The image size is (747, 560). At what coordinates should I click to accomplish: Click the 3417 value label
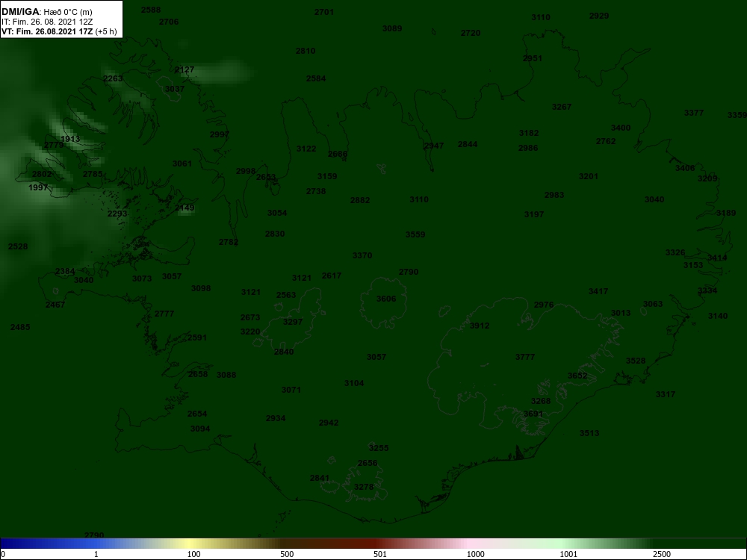click(x=598, y=291)
